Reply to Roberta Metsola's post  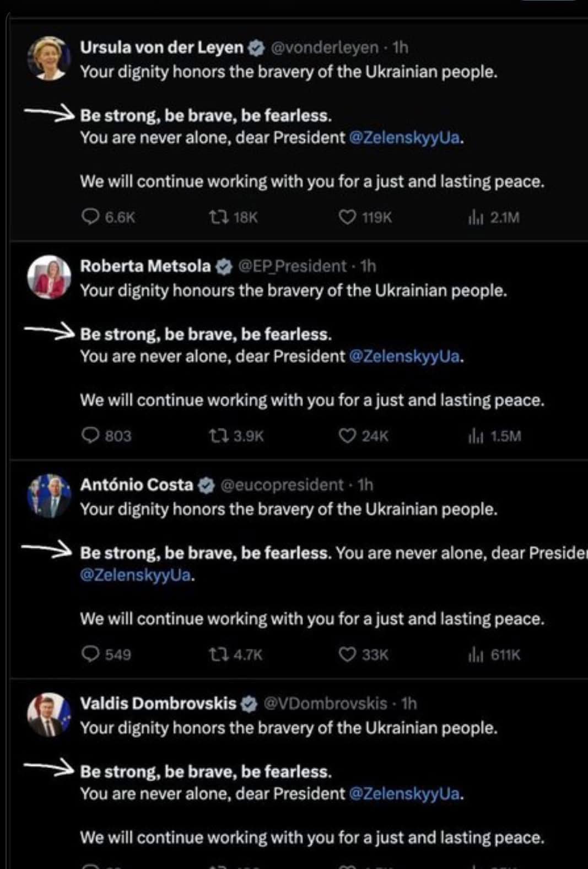(x=90, y=436)
